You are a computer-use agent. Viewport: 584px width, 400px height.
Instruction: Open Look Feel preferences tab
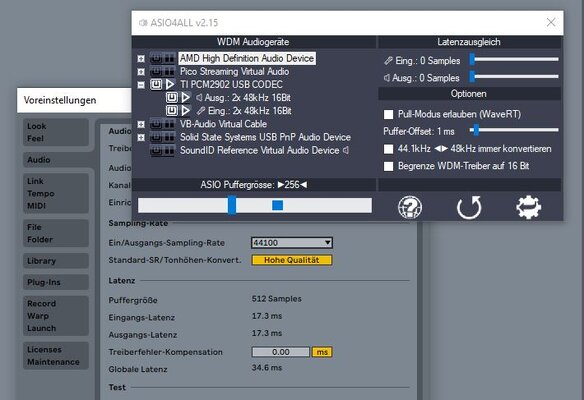[x=56, y=132]
